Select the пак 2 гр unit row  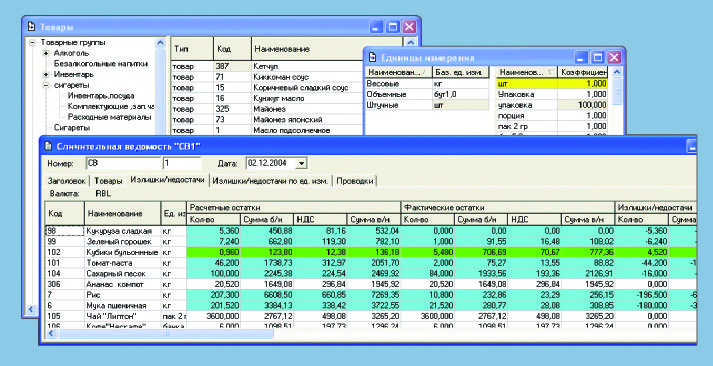pos(552,126)
